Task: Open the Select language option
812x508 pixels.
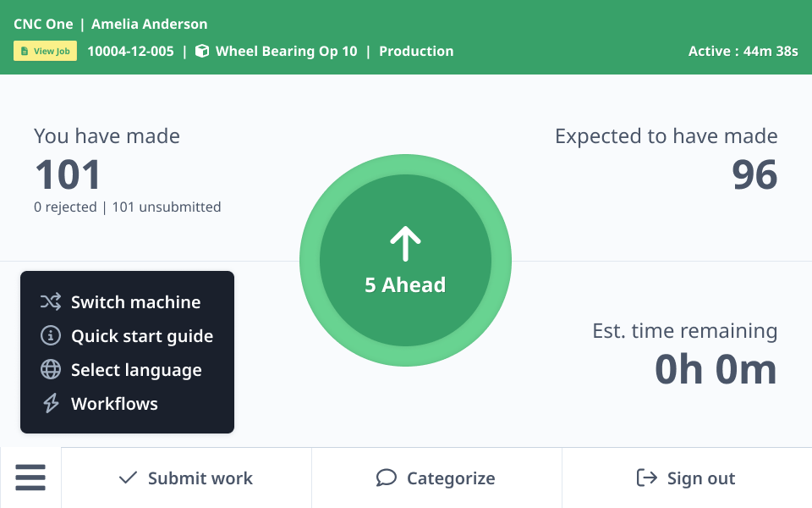Action: coord(136,370)
